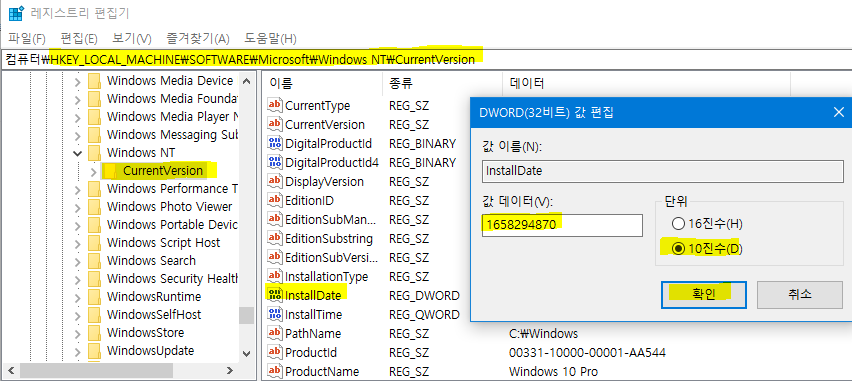The image size is (852, 381).
Task: Click the InstallationType string value icon
Action: pos(275,277)
